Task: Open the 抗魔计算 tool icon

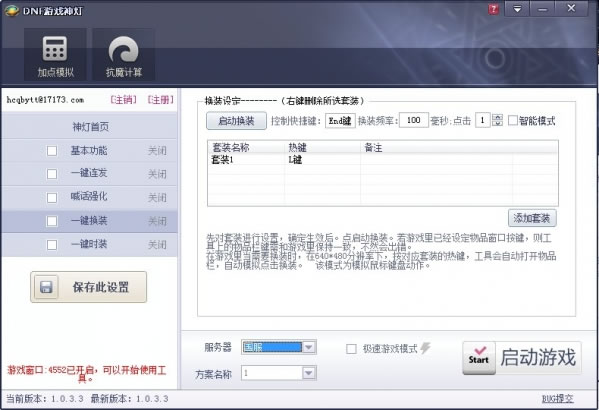Action: click(123, 55)
